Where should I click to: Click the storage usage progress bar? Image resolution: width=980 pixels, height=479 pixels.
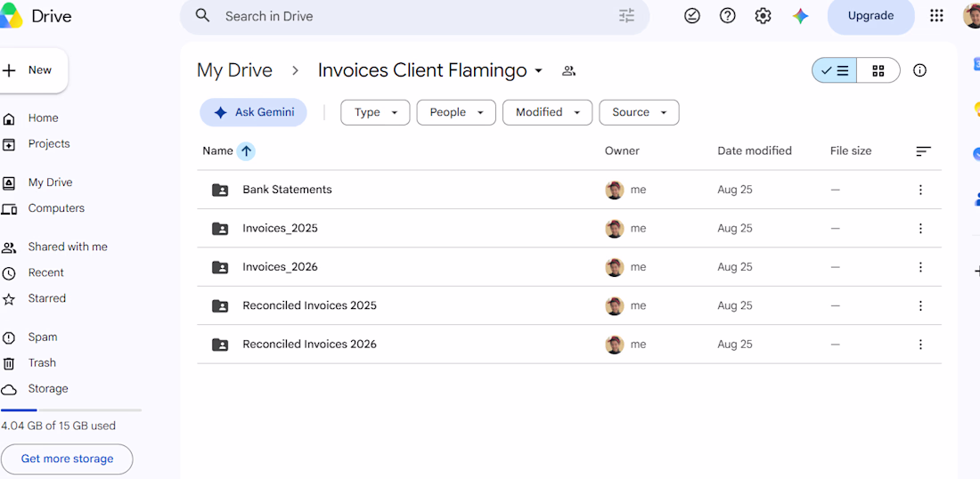(x=70, y=410)
